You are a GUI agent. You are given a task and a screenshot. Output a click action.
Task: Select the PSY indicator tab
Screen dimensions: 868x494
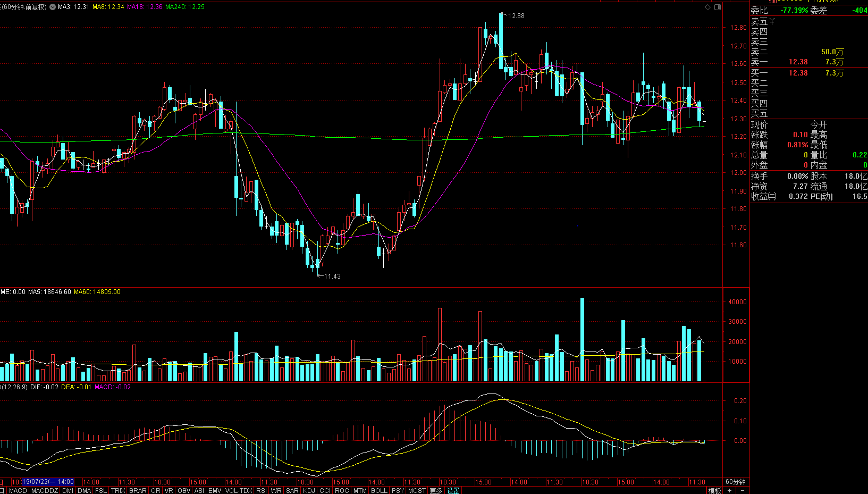click(398, 490)
